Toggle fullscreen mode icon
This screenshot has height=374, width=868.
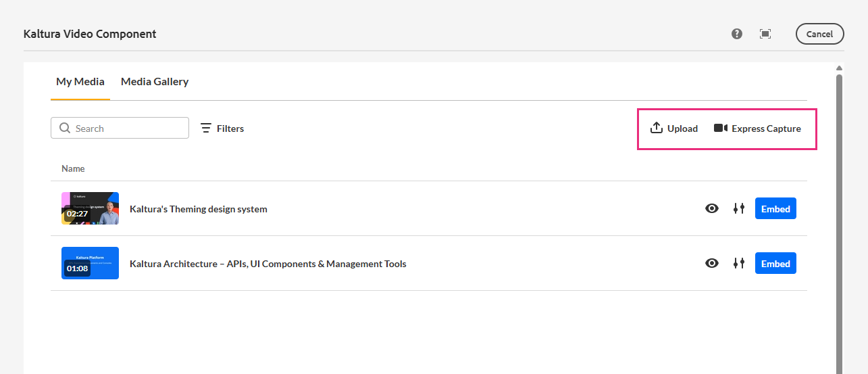pos(765,34)
